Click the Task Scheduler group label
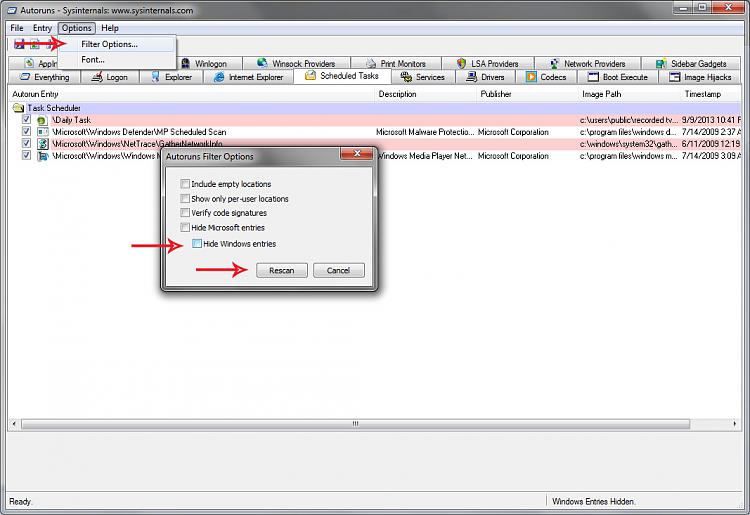This screenshot has width=750, height=515. [x=54, y=108]
